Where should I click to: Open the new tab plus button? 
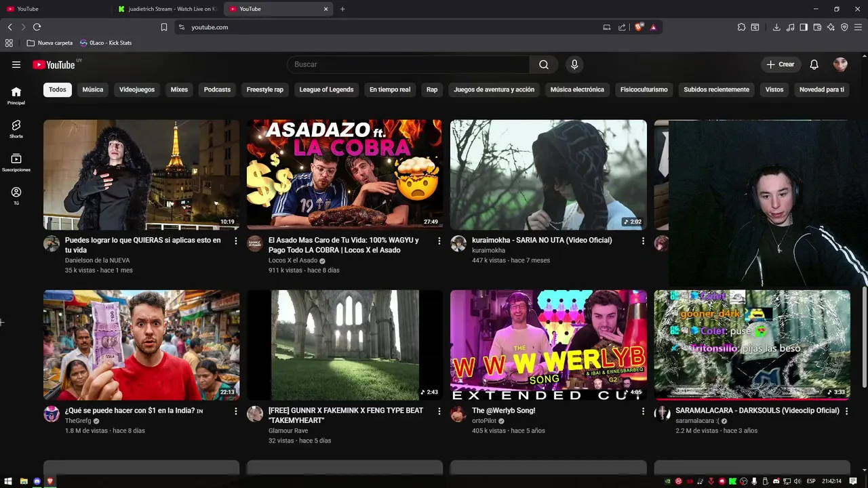(342, 9)
